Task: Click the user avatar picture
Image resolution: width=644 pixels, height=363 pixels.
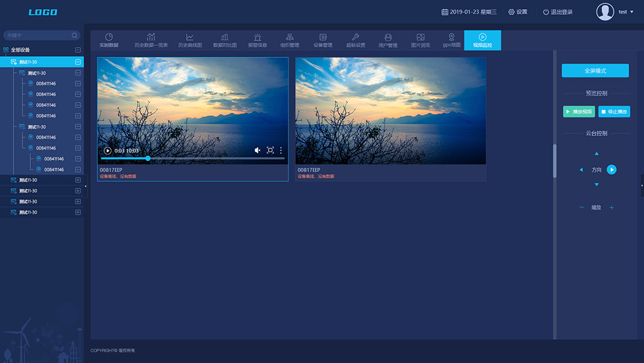Action: click(605, 12)
